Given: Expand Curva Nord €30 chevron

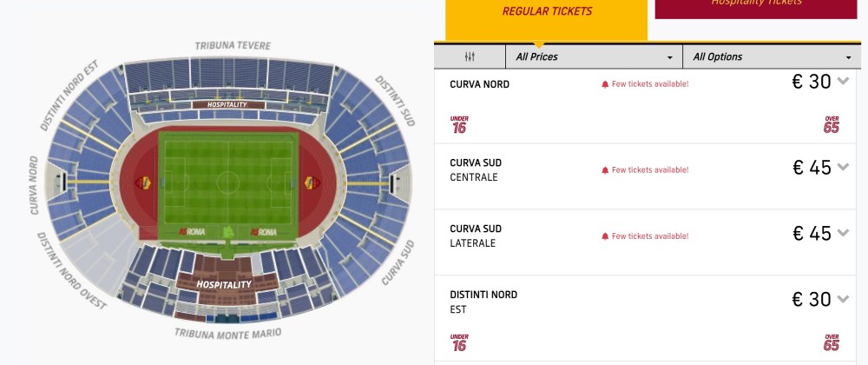Looking at the screenshot, I should (x=843, y=82).
